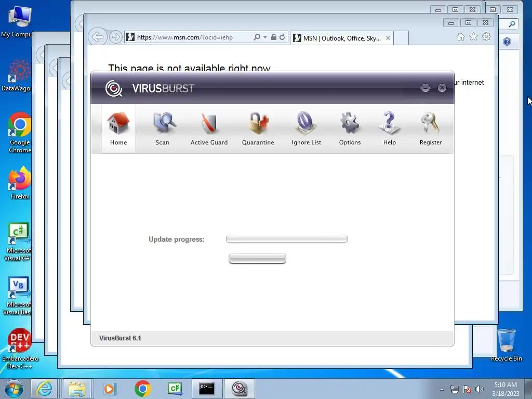Open the Ignore List section

pos(307,129)
